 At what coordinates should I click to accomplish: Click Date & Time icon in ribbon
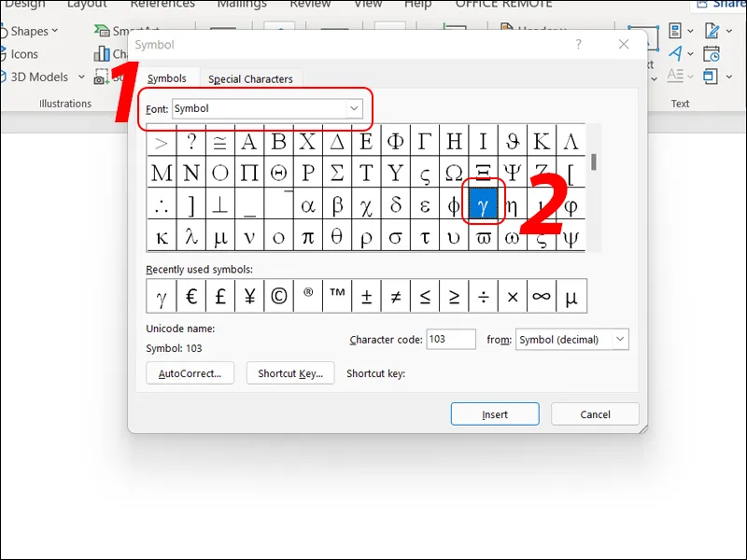tap(712, 54)
